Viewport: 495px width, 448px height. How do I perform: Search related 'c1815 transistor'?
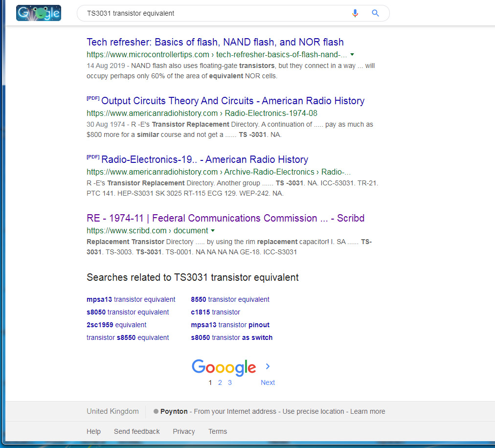point(215,312)
